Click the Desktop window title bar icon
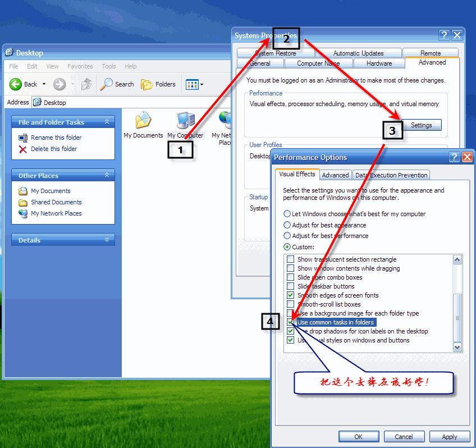 10,52
